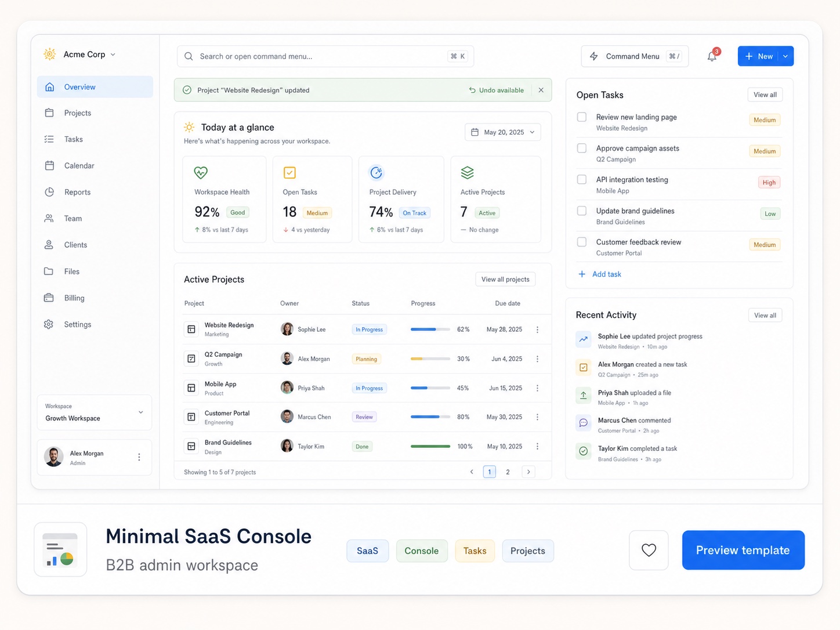Image resolution: width=840 pixels, height=630 pixels.
Task: Click the Q2 Campaign project icon
Action: (191, 359)
